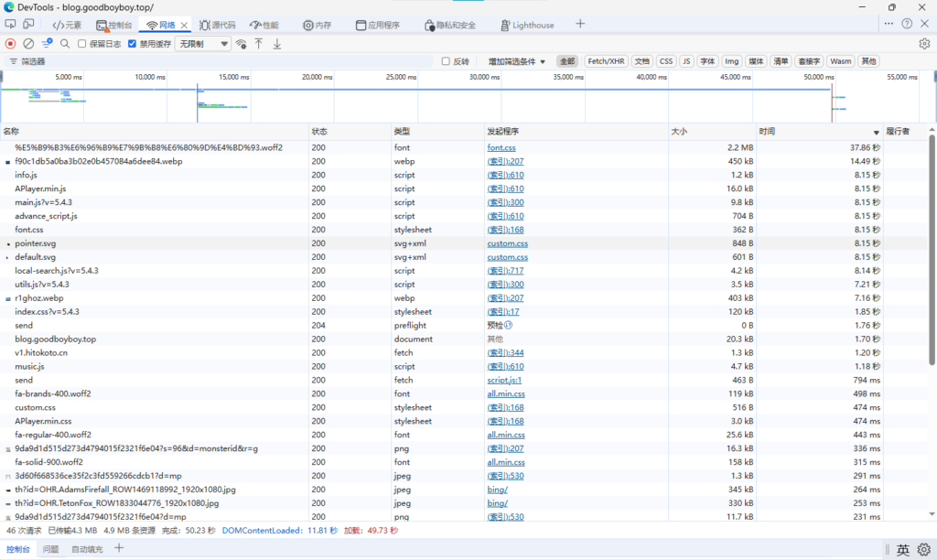
Task: Filter requests by Fetch/XHR type
Action: pos(606,61)
